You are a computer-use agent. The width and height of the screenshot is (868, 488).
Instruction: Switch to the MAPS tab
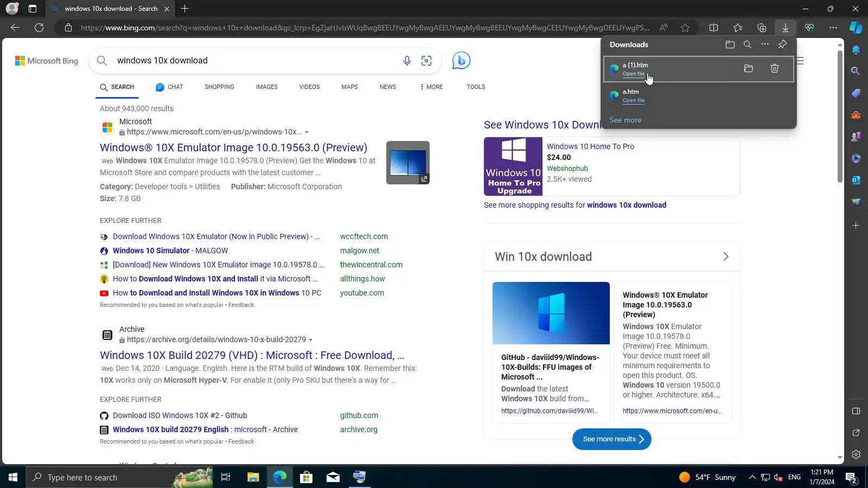[349, 87]
